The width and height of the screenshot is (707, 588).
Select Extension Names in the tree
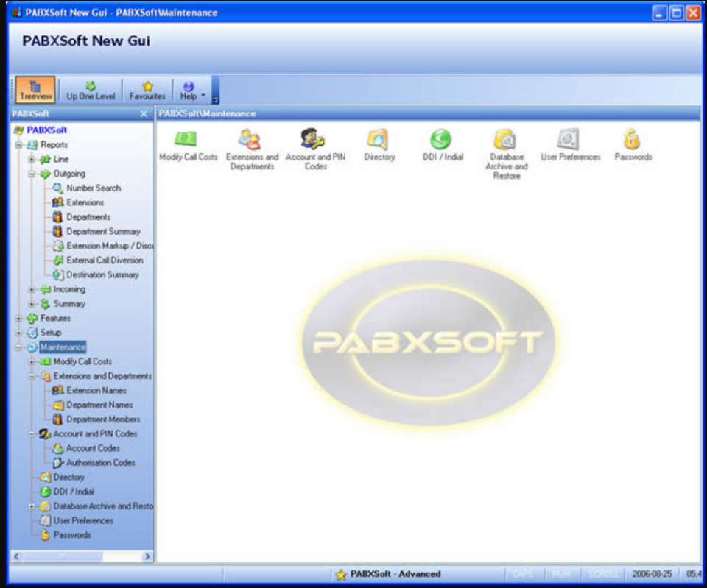[96, 390]
